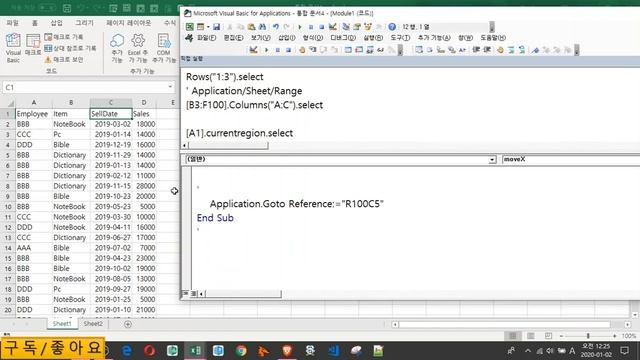The width and height of the screenshot is (640, 360).
Task: Click the Excel zoom slider
Action: tap(588, 336)
